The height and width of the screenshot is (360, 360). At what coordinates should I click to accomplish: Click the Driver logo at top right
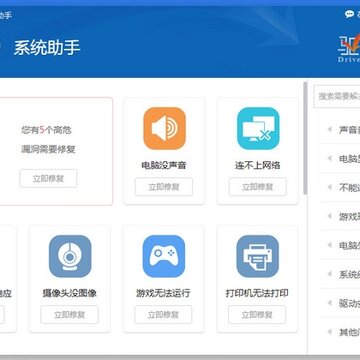[349, 48]
